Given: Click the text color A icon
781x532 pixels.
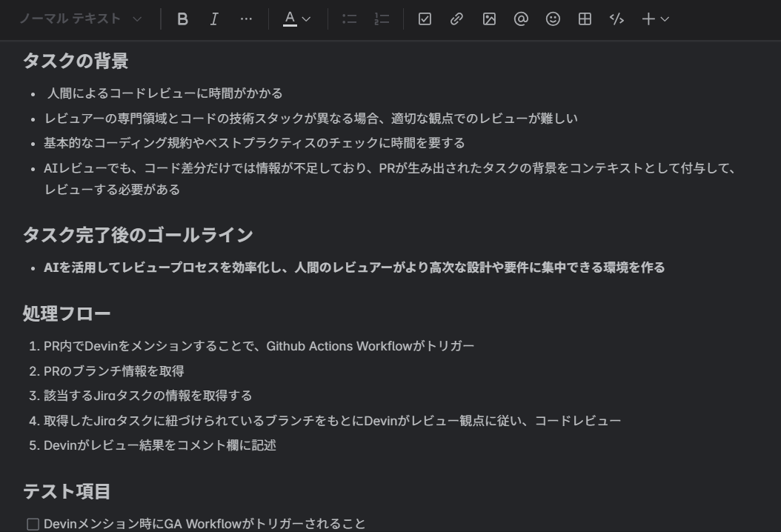Looking at the screenshot, I should (x=290, y=19).
